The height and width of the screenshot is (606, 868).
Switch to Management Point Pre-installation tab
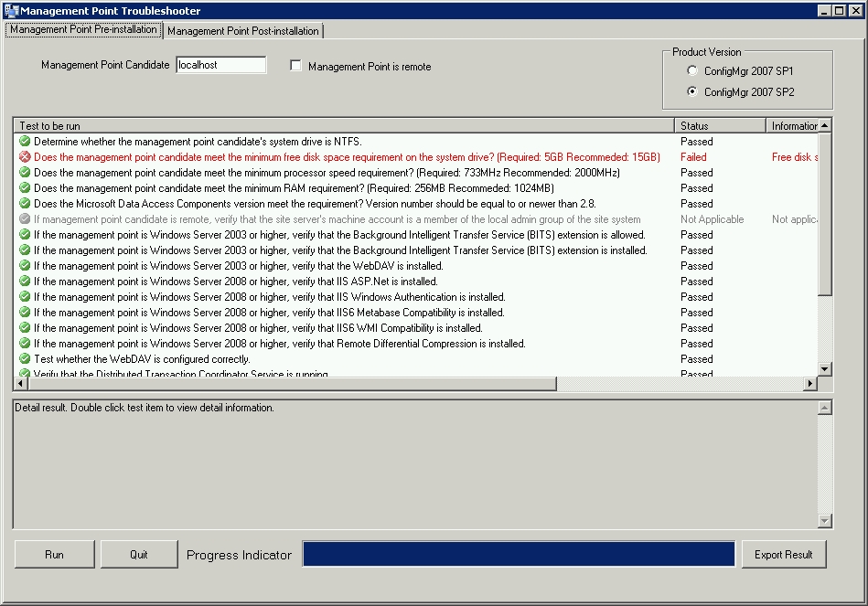(x=83, y=29)
